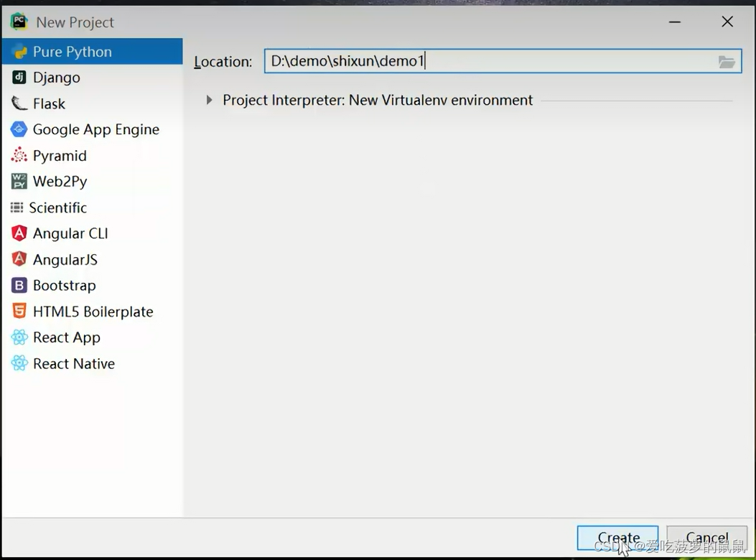
Task: Select the Pure Python project type
Action: [x=92, y=52]
